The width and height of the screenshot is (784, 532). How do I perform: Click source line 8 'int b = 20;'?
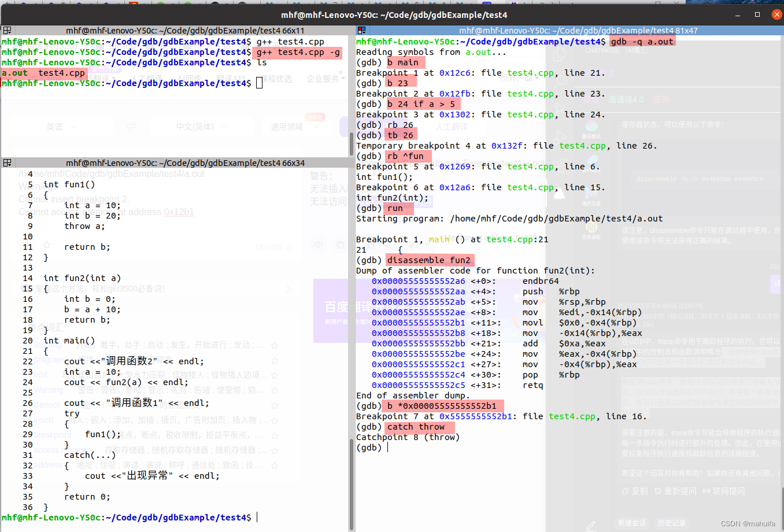coord(93,216)
